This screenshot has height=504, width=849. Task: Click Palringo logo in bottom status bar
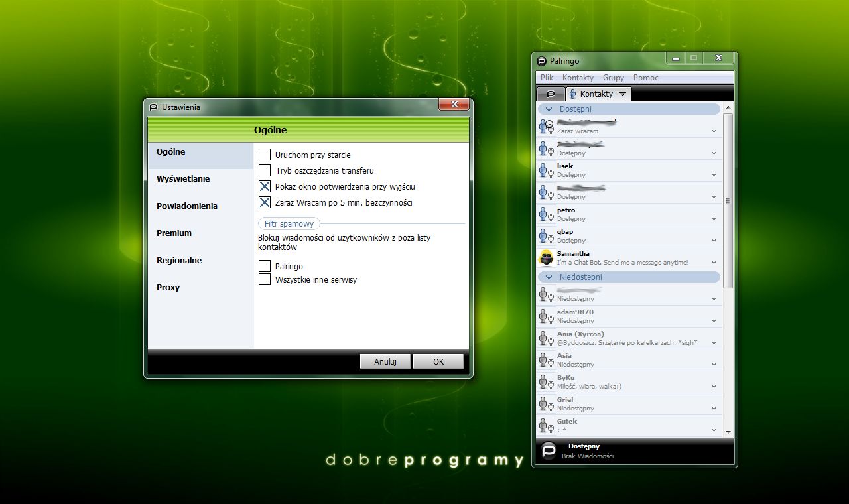549,451
